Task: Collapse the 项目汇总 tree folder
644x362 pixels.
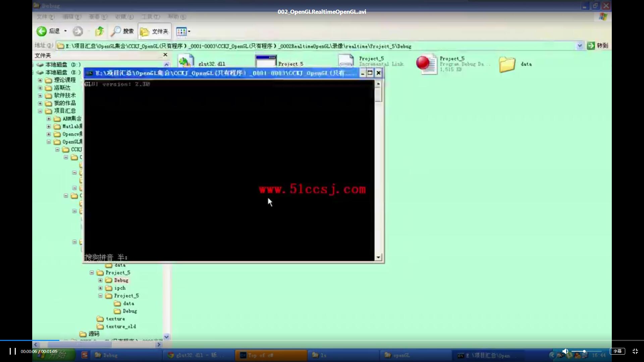Action: [x=40, y=111]
